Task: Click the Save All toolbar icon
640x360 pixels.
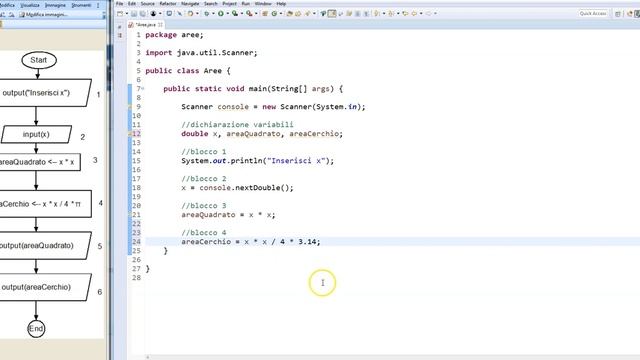Action: [x=142, y=13]
